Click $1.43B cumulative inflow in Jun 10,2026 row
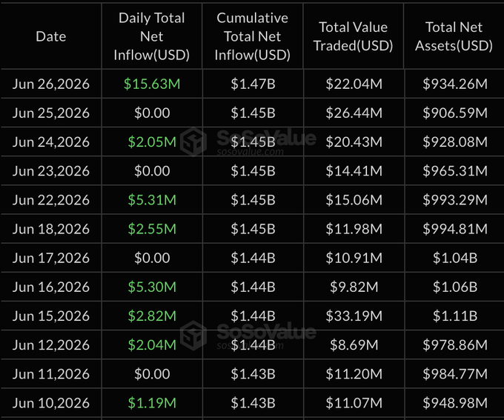The height and width of the screenshot is (420, 504). [253, 403]
